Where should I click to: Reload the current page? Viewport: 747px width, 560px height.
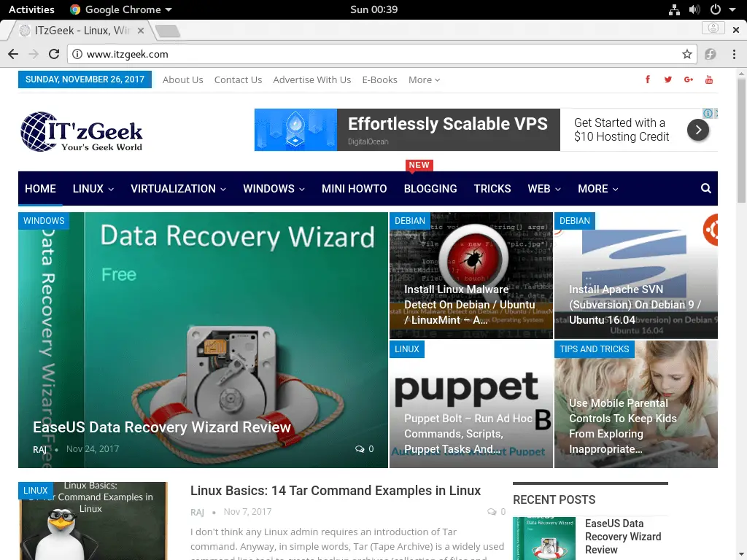pos(54,54)
